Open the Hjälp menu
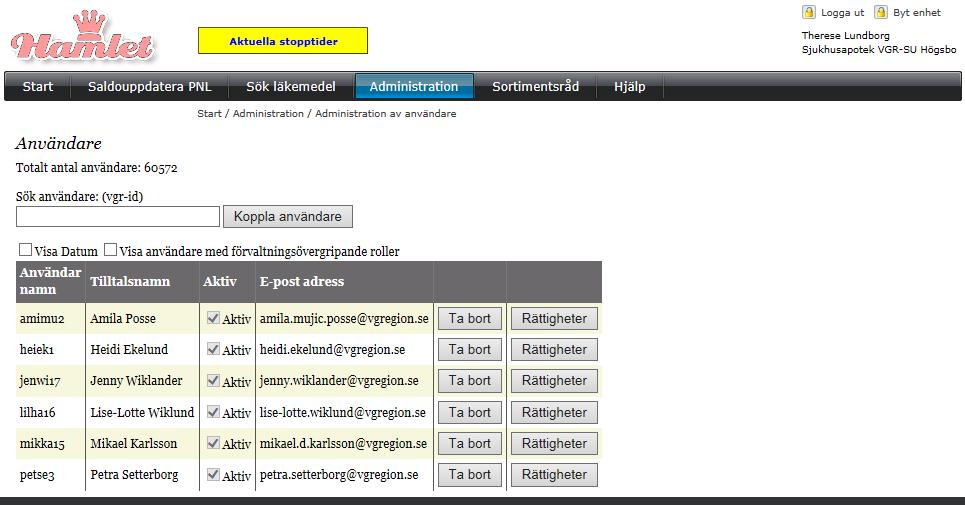 click(x=630, y=87)
